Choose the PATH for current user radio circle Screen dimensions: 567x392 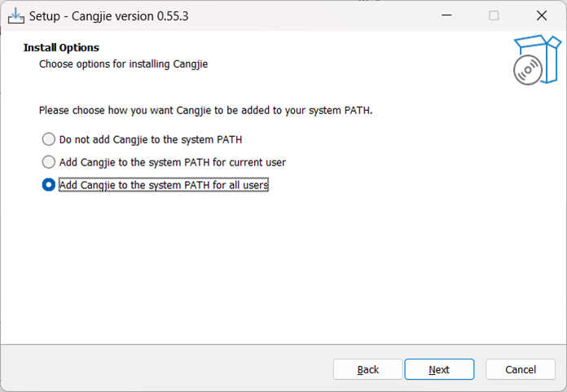tap(48, 162)
